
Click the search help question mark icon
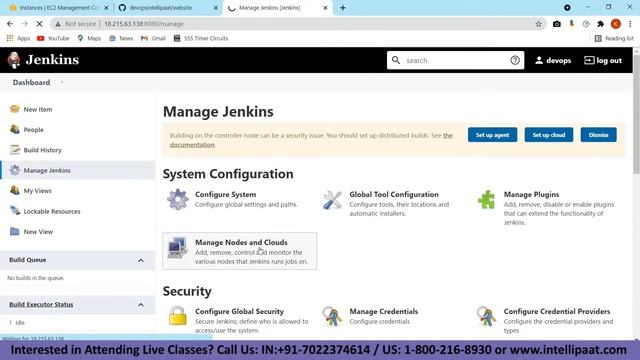pyautogui.click(x=515, y=60)
